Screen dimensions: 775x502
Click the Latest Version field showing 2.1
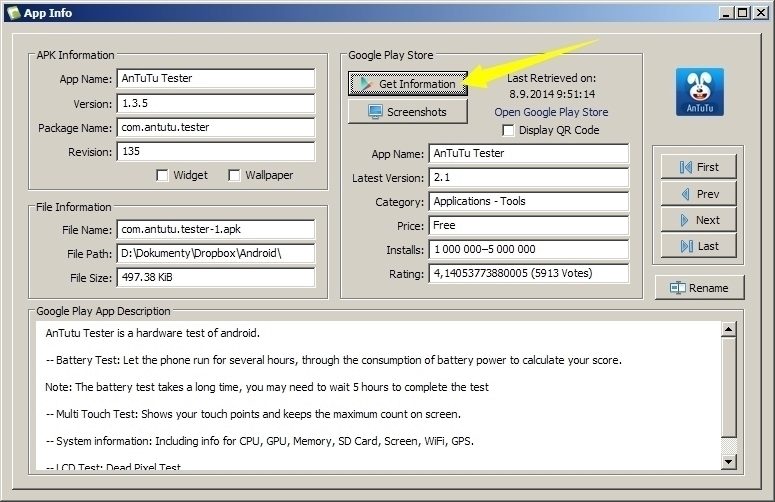(529, 178)
